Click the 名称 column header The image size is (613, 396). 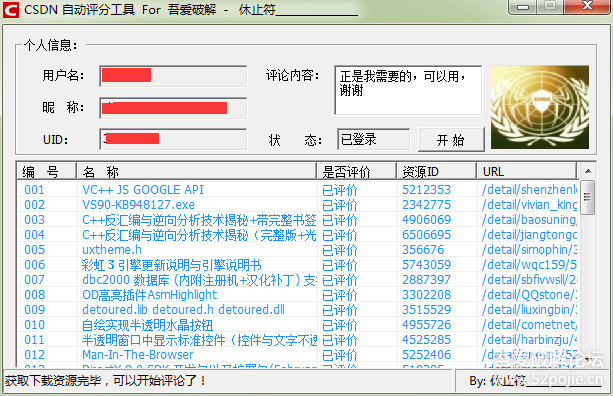click(x=196, y=172)
